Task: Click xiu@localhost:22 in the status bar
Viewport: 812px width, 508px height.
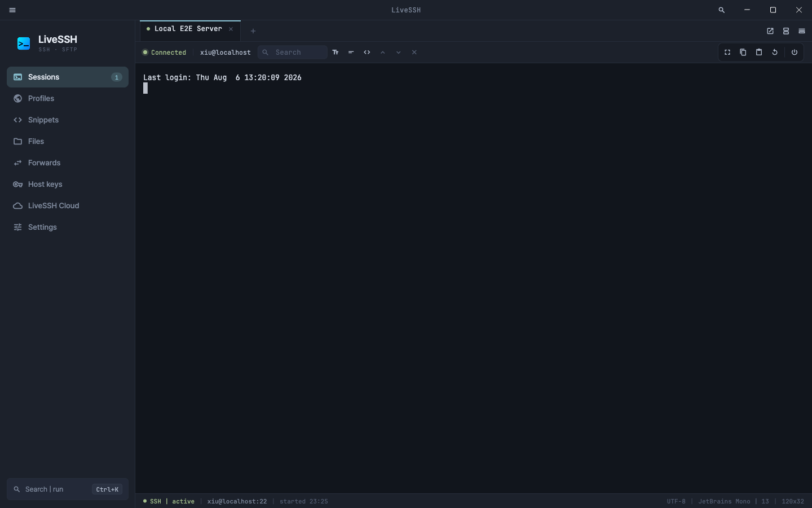Action: pyautogui.click(x=237, y=501)
